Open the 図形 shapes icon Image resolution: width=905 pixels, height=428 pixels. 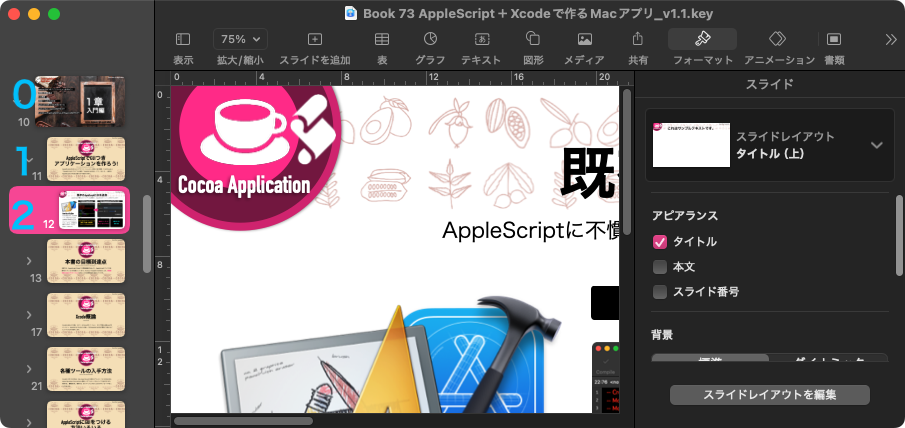pyautogui.click(x=533, y=39)
